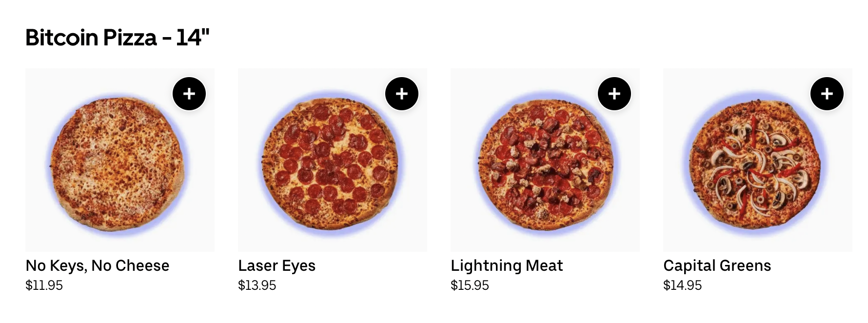
Task: Click the $13.95 price under Laser Eyes
Action: (x=256, y=286)
